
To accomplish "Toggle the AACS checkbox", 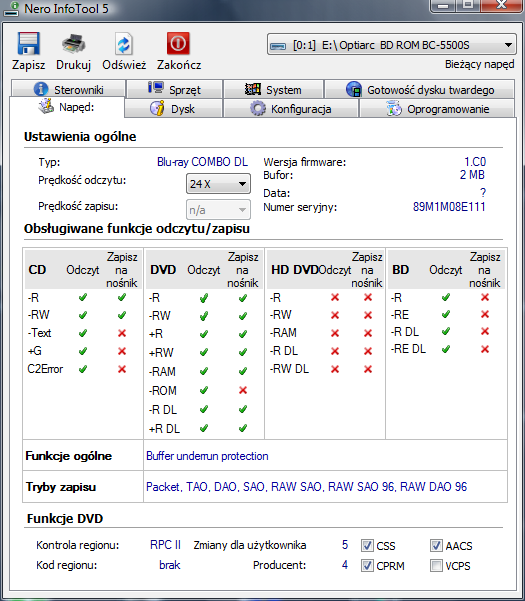I will point(436,545).
